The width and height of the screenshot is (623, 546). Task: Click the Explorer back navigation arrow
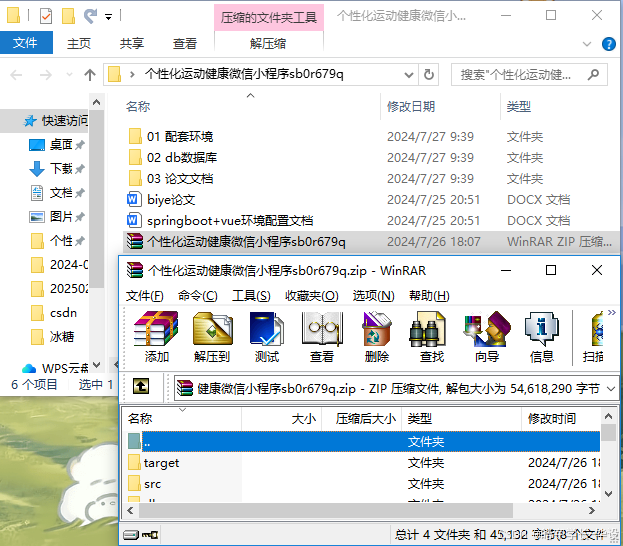(16, 75)
